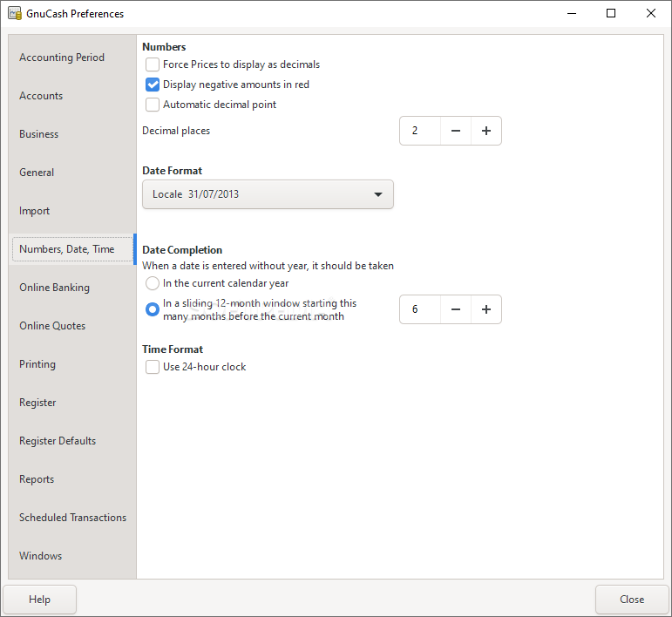Image resolution: width=672 pixels, height=617 pixels.
Task: Increase Decimal places with the plus button
Action: pyautogui.click(x=486, y=131)
